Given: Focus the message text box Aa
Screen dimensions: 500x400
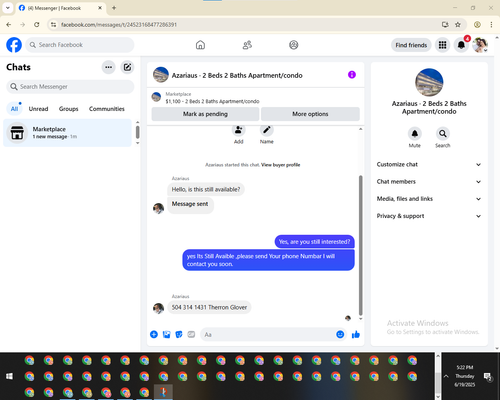Looking at the screenshot, I should (268, 334).
